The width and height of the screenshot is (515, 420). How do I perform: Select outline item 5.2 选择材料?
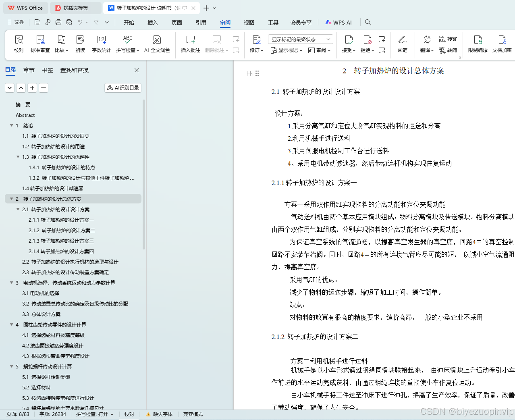[x=36, y=387]
